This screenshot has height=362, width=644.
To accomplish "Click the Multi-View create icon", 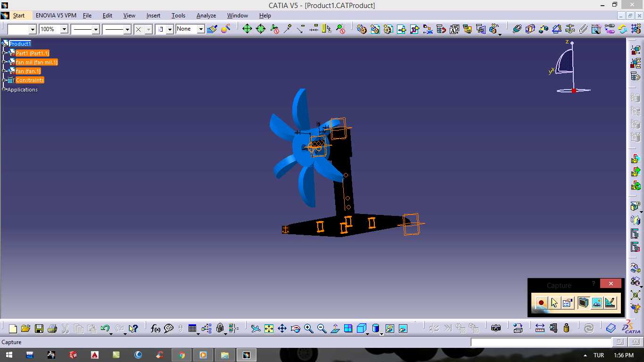I will (x=348, y=329).
